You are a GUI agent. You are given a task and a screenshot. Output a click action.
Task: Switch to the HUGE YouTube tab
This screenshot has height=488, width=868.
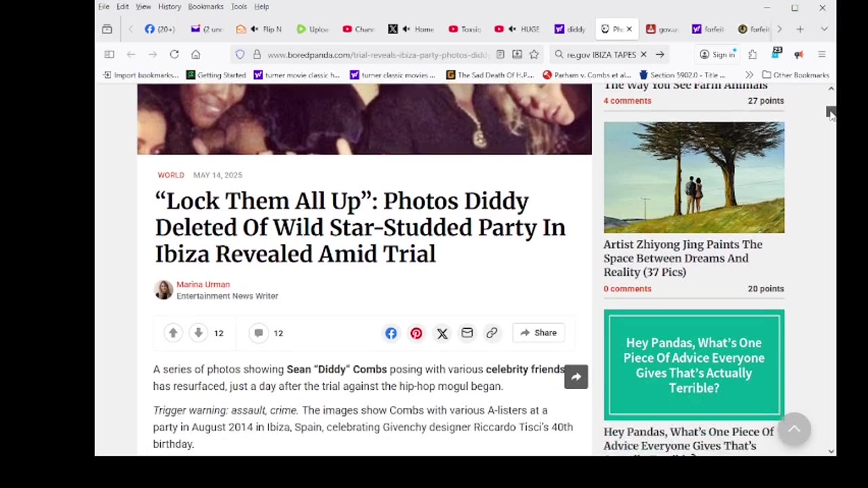(517, 29)
